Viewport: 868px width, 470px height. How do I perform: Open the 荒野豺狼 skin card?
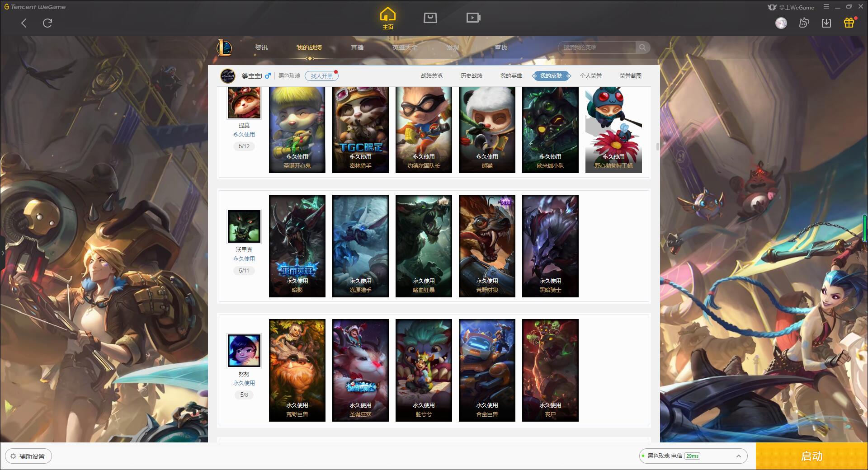pyautogui.click(x=487, y=246)
